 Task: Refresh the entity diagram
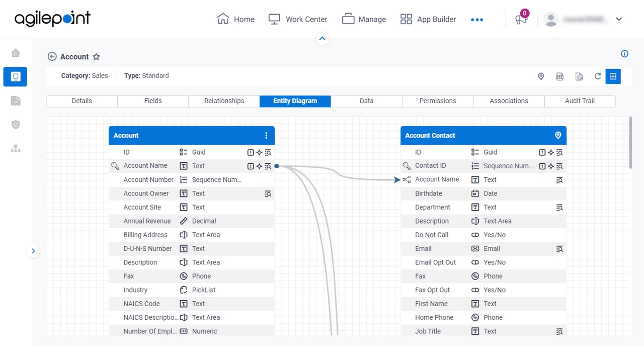(598, 76)
